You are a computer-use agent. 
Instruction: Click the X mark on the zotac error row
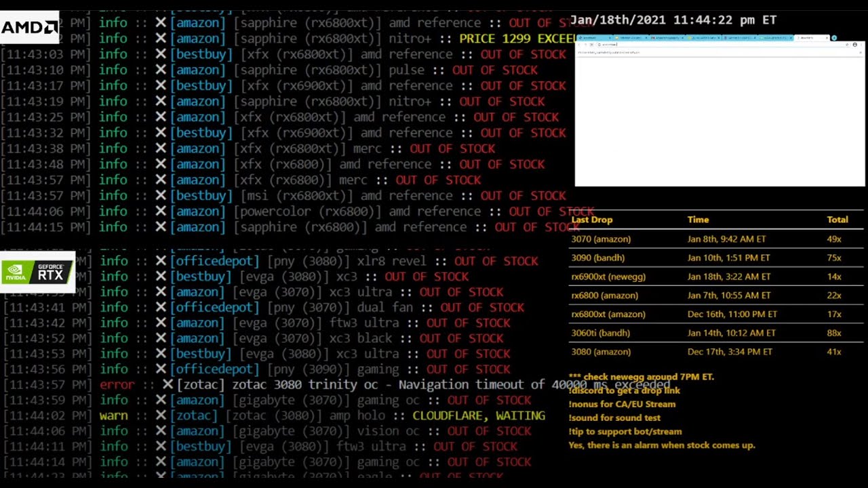coord(167,384)
